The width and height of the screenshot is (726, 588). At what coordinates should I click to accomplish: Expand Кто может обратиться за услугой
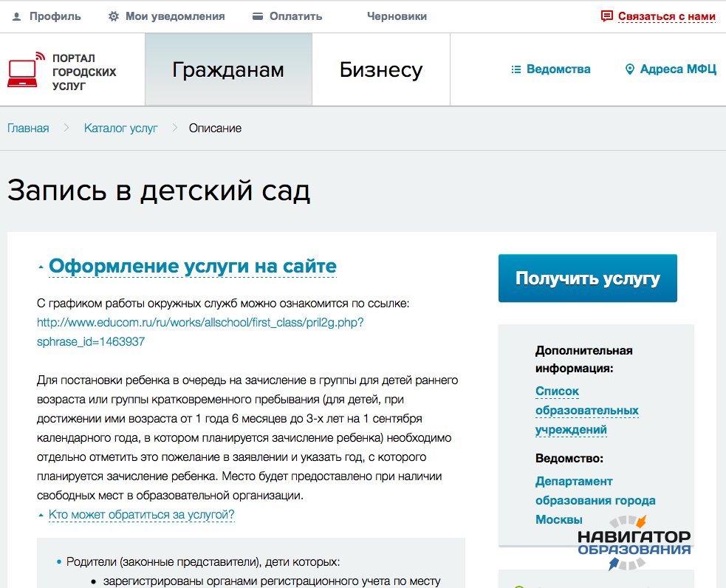point(141,514)
